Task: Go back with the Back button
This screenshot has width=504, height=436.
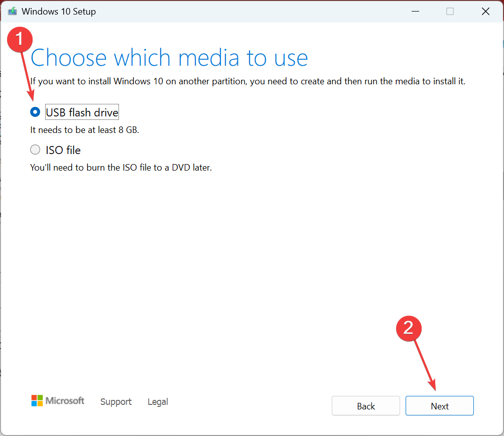Action: [x=366, y=406]
